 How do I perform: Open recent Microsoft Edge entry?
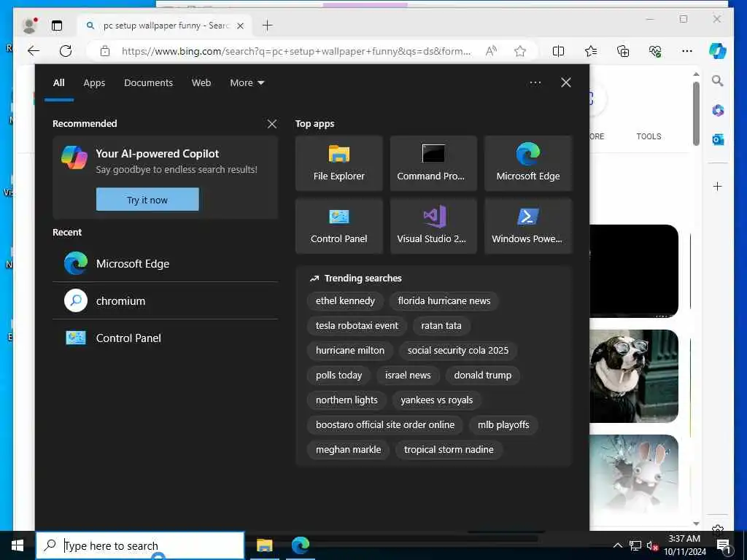(x=166, y=264)
